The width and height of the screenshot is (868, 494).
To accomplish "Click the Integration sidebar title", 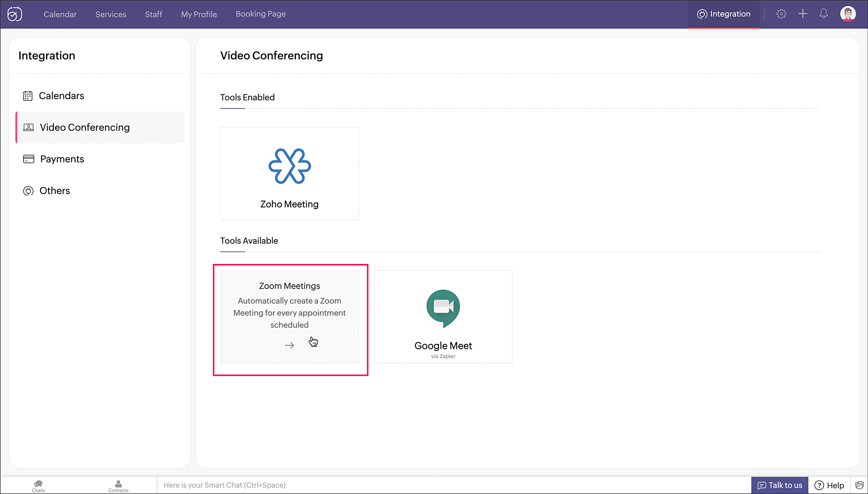I will (x=47, y=56).
